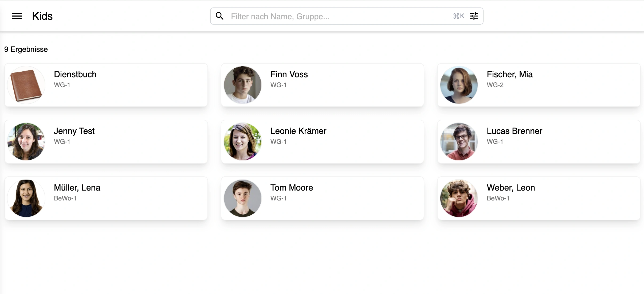The height and width of the screenshot is (294, 644).
Task: Click the 'Müller, Lena' name
Action: point(77,188)
